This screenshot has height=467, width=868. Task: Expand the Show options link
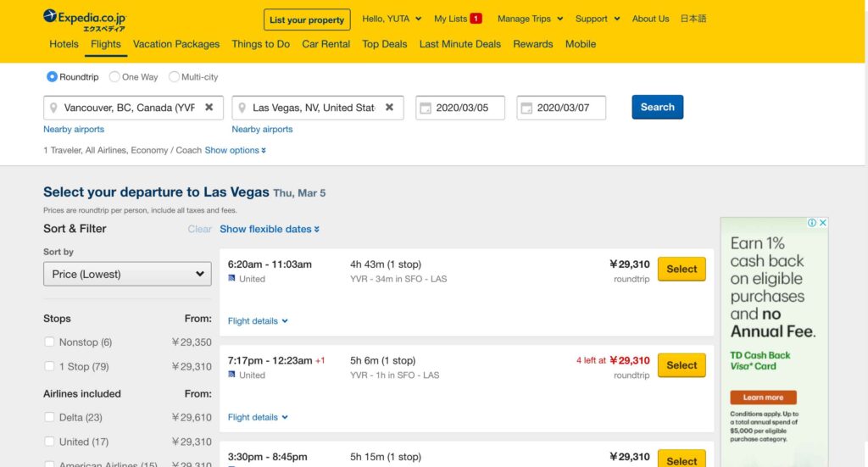[236, 150]
